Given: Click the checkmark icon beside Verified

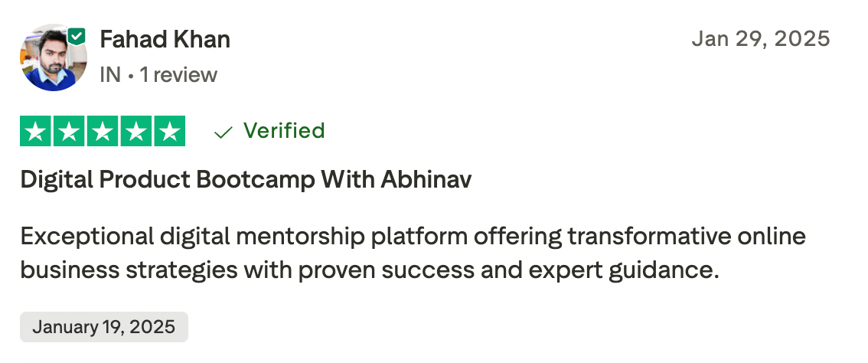Looking at the screenshot, I should (224, 132).
